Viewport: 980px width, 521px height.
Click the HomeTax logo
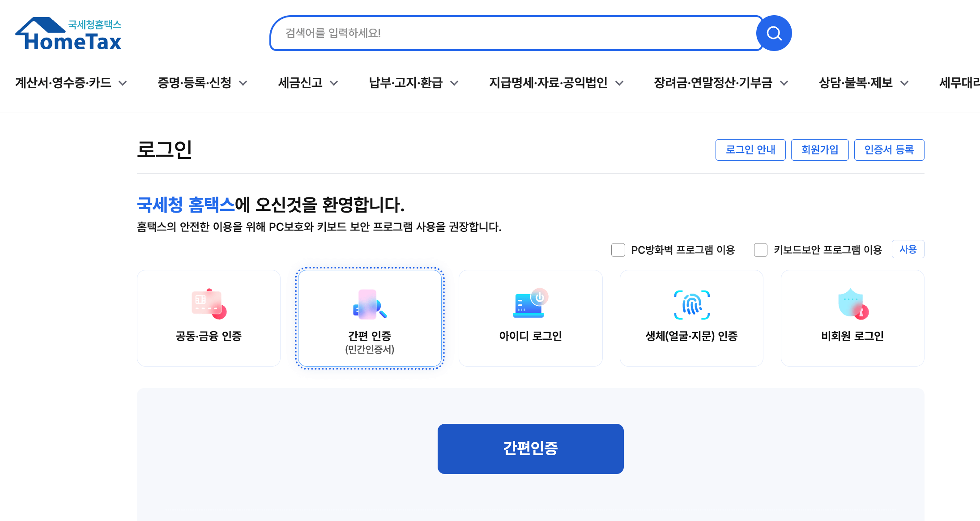68,34
